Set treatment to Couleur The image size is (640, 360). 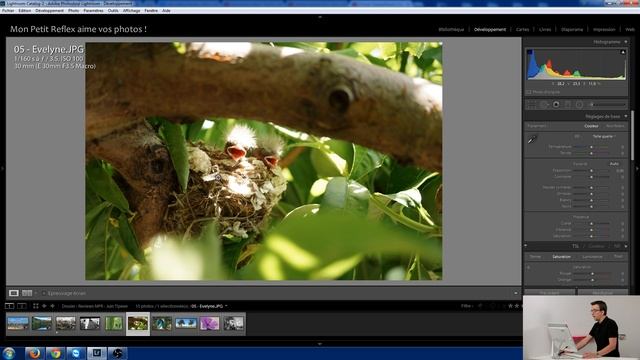point(591,126)
